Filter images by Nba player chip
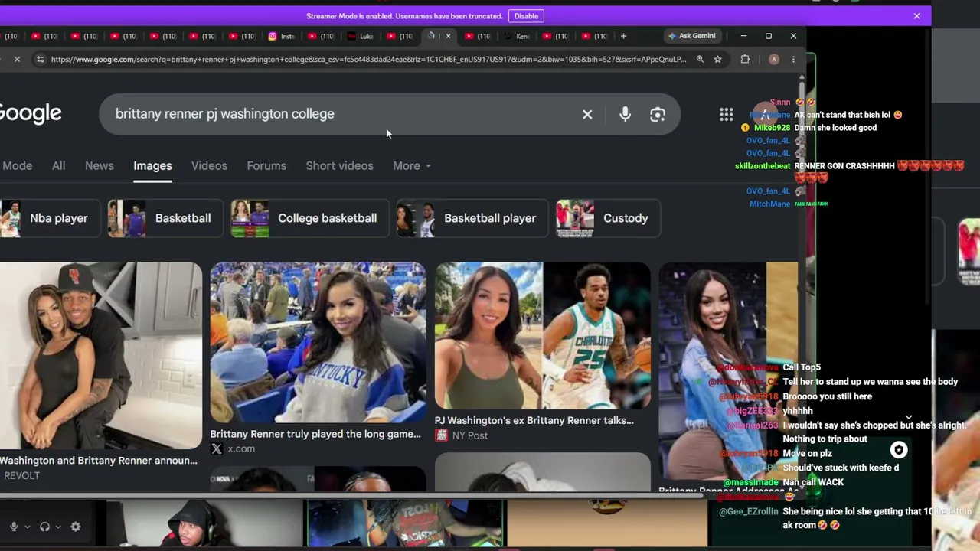The height and width of the screenshot is (551, 980). pos(49,218)
